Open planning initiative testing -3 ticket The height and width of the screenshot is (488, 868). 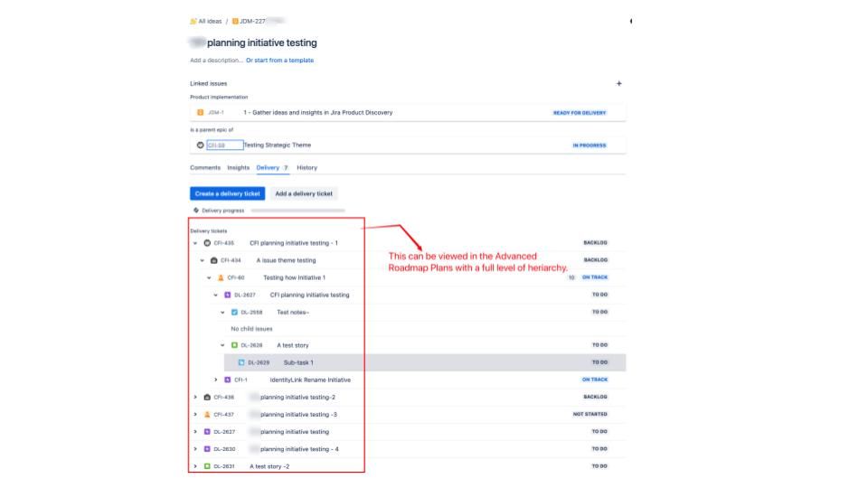[x=298, y=415]
